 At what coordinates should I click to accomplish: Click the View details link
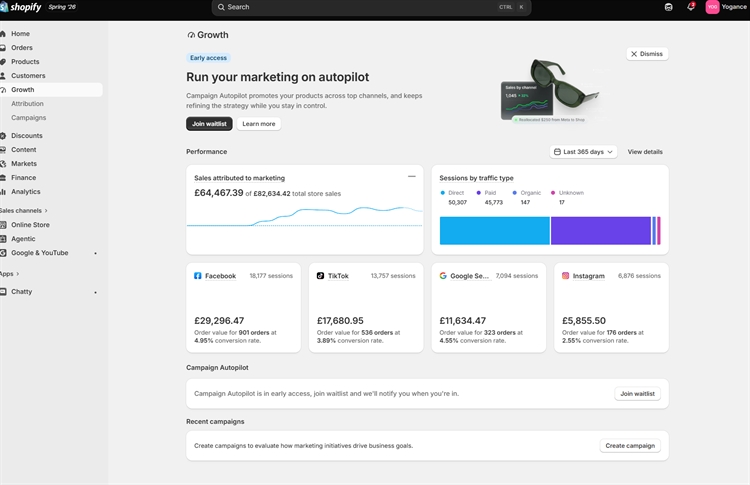[x=645, y=152]
